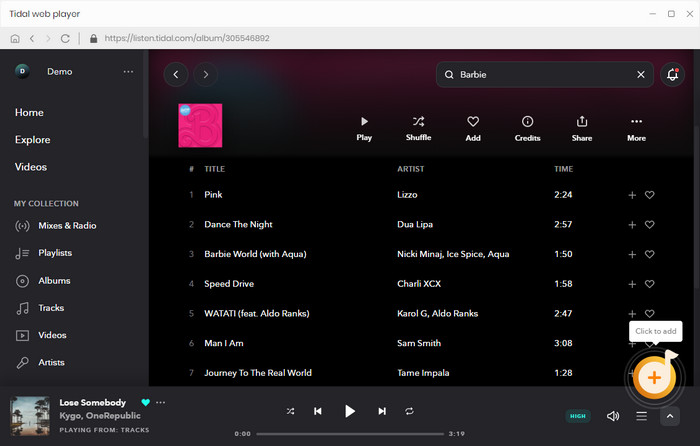Click the Tidal address bar URL
Screen dimensions: 700x446
click(x=187, y=38)
